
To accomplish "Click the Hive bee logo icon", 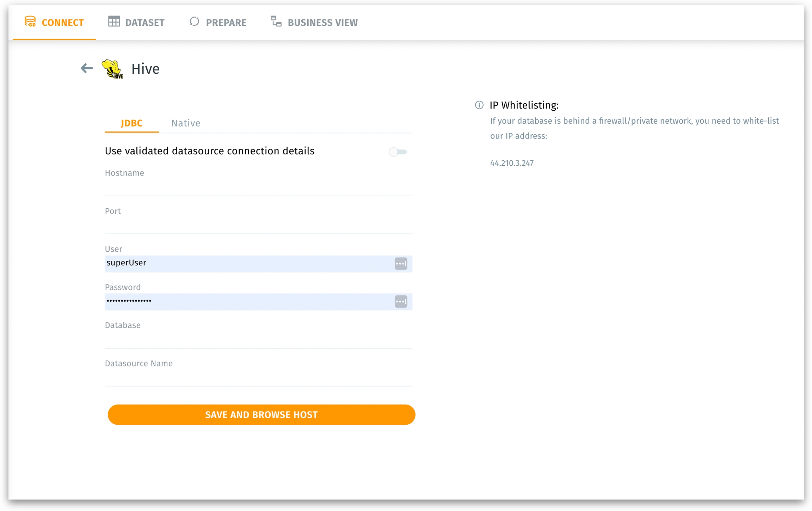I will pyautogui.click(x=112, y=69).
